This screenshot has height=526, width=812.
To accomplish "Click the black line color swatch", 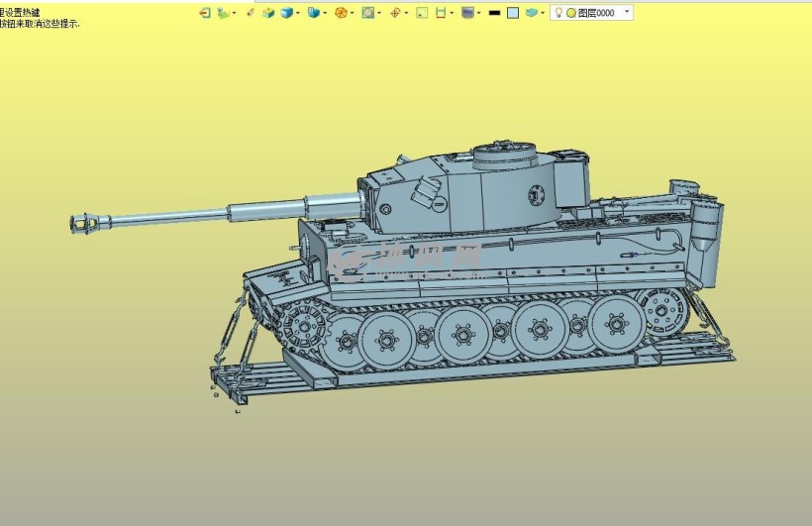I will click(x=494, y=13).
